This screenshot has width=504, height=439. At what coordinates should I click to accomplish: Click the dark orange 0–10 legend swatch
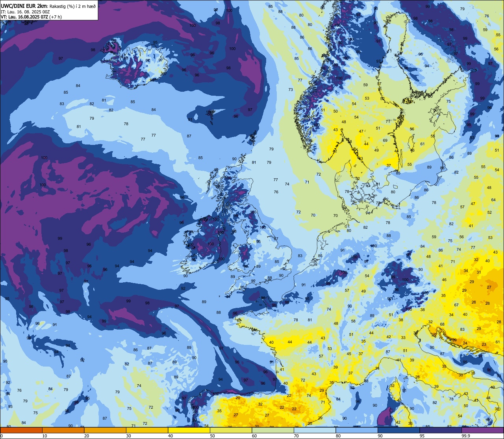coord(21,430)
